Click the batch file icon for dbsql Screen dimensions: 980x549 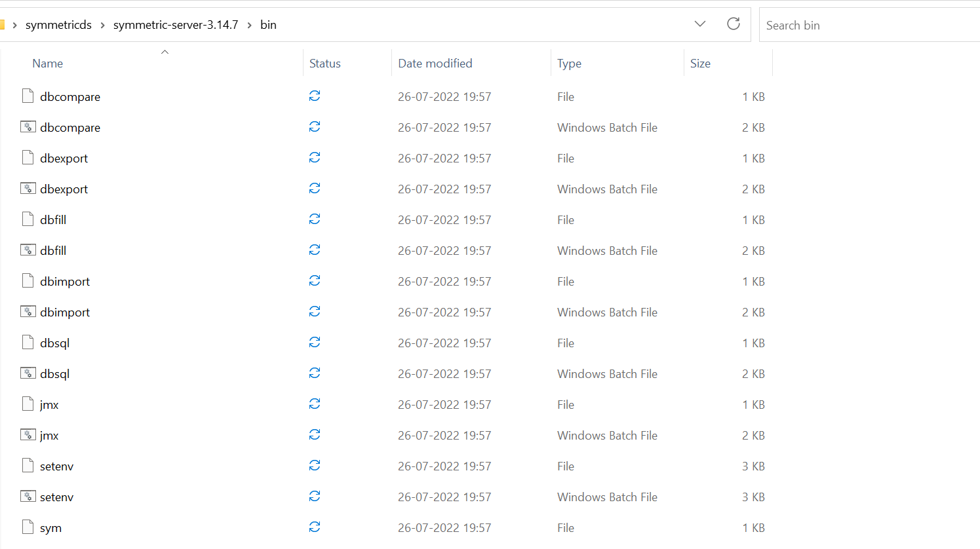click(x=28, y=373)
